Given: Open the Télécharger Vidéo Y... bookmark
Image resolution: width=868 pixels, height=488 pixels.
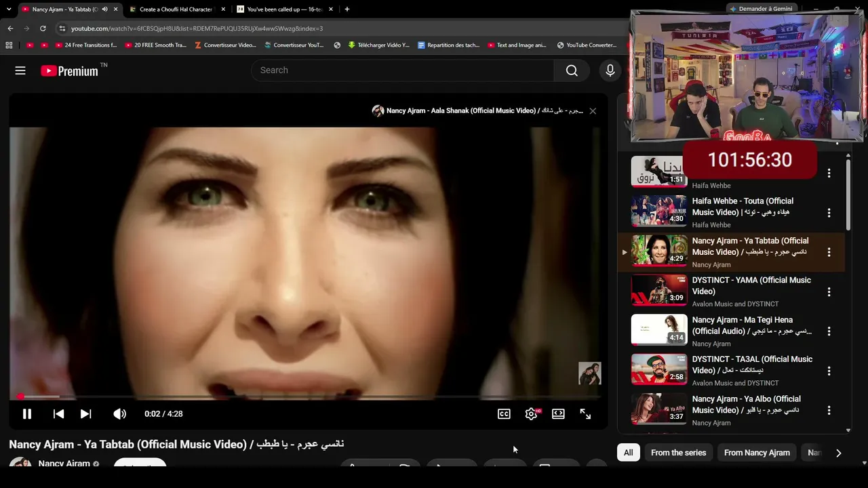Looking at the screenshot, I should 378,45.
